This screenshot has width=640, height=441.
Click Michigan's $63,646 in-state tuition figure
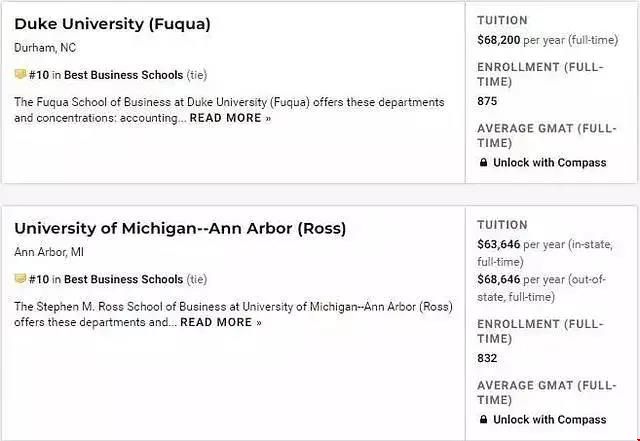click(499, 244)
